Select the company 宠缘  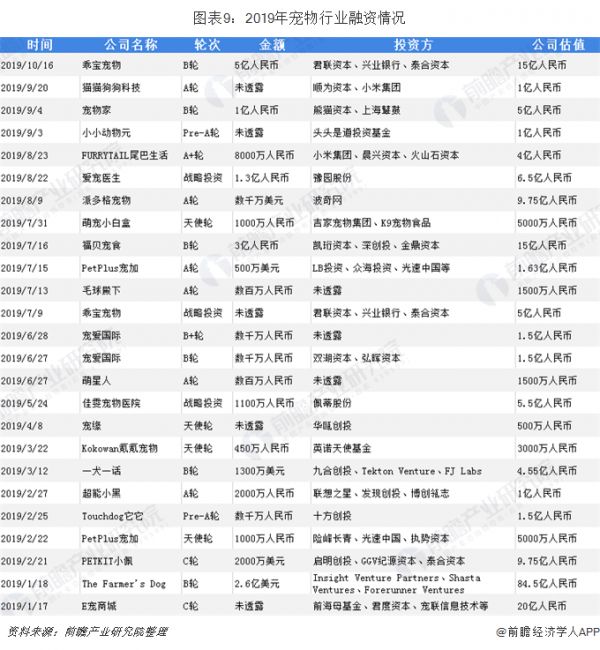tap(92, 426)
